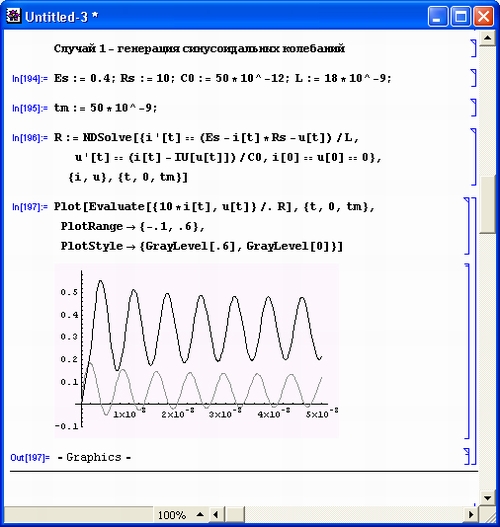
Task: Click the horizontal scrollbar thumb
Action: click(234, 515)
